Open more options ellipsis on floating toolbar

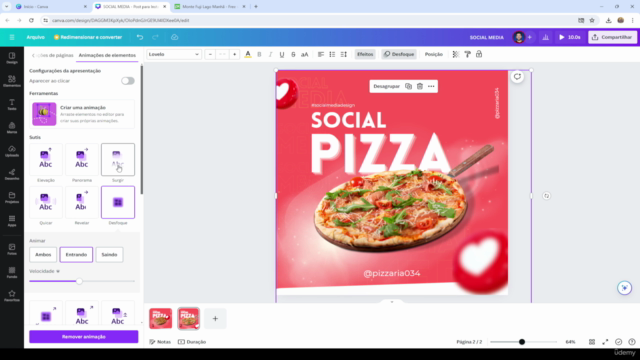pyautogui.click(x=431, y=86)
